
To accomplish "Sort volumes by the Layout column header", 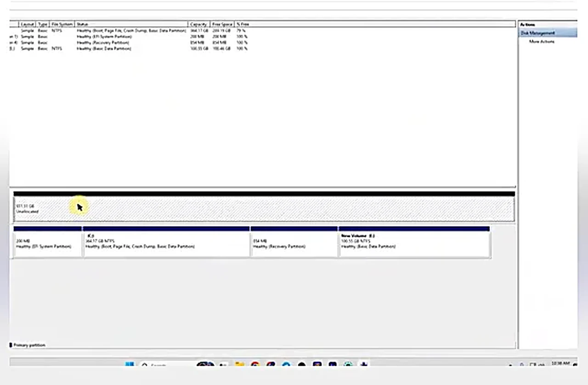I will [28, 24].
